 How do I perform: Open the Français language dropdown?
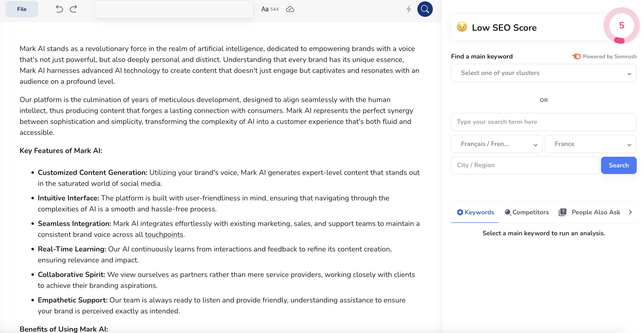pyautogui.click(x=497, y=144)
